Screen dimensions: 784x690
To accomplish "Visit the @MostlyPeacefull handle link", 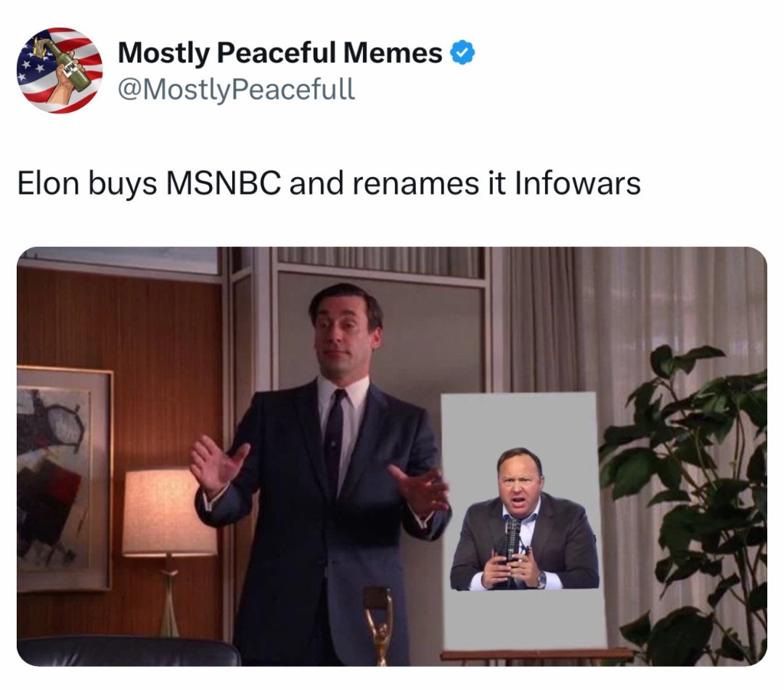I will [x=237, y=89].
